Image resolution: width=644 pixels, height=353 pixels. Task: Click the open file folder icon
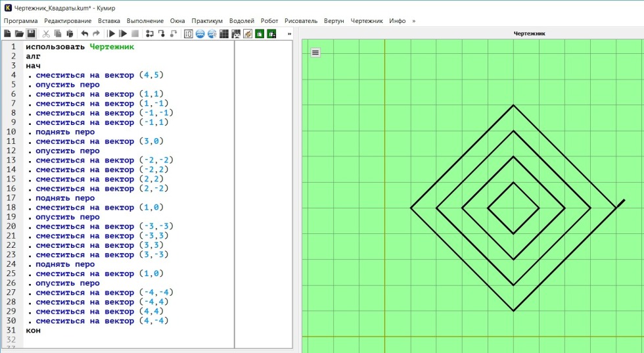tap(19, 34)
